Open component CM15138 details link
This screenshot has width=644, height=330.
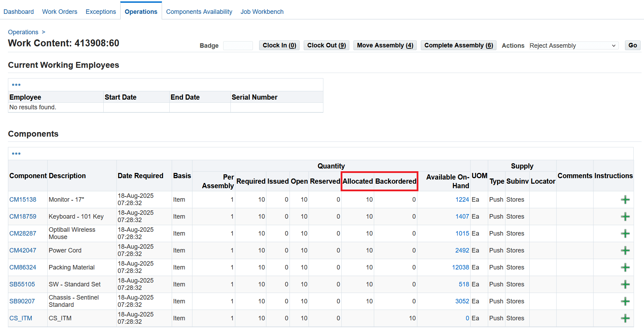click(22, 200)
